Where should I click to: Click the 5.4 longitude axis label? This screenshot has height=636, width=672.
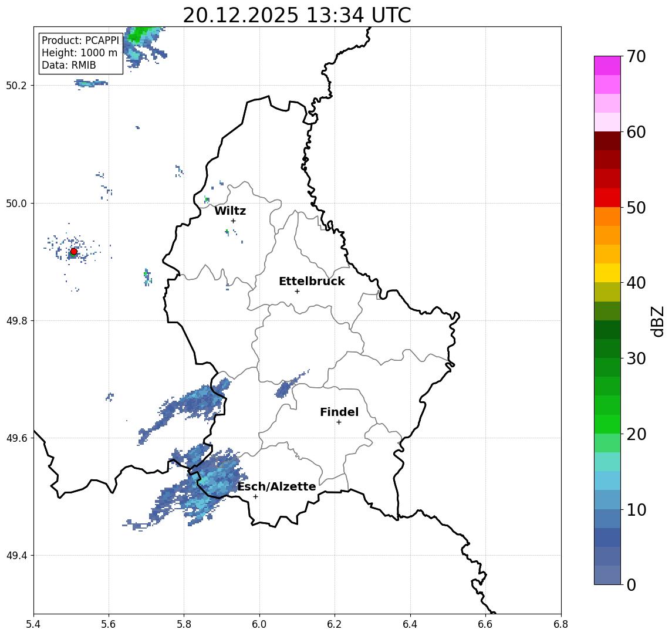(x=34, y=624)
